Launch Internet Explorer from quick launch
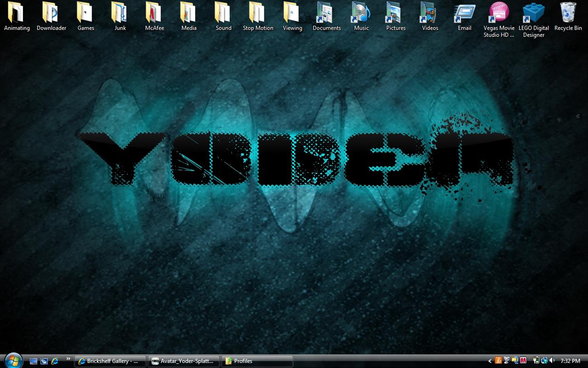 (55, 361)
